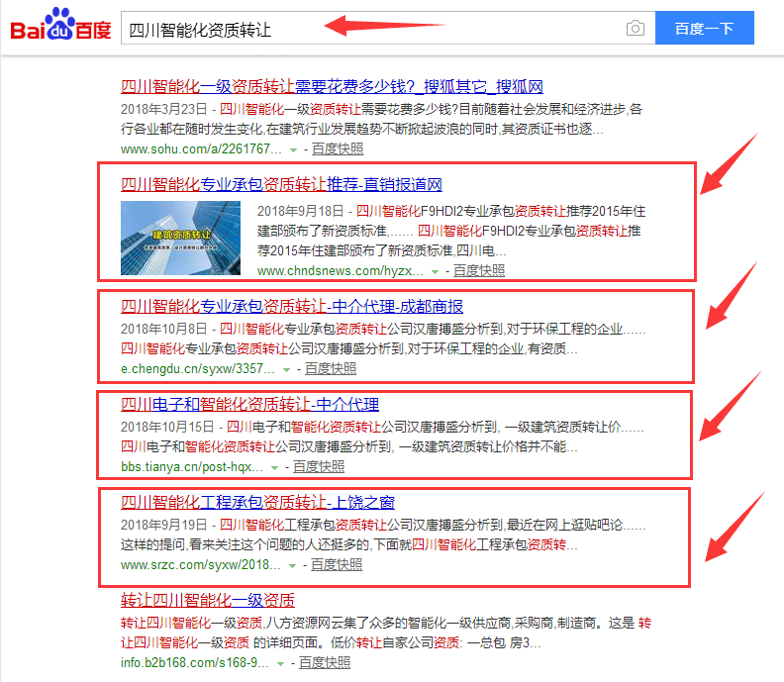Open 转让四川智能化一级资质 result title
Screen dimensions: 784x682
[208, 600]
